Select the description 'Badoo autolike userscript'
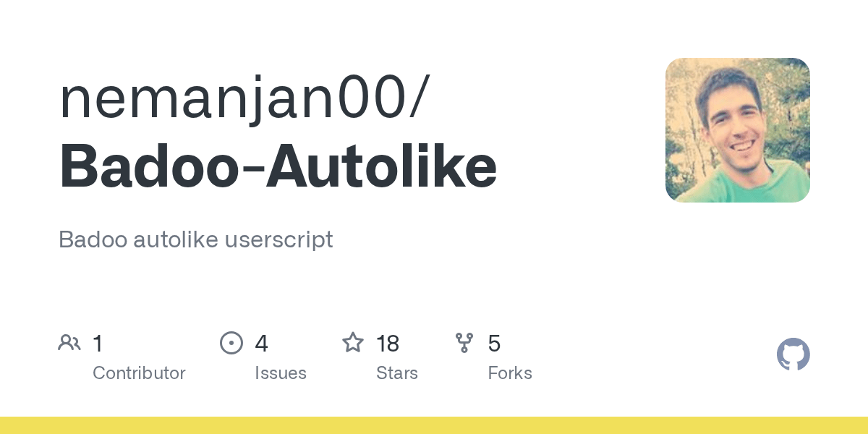This screenshot has height=434, width=868. [195, 239]
